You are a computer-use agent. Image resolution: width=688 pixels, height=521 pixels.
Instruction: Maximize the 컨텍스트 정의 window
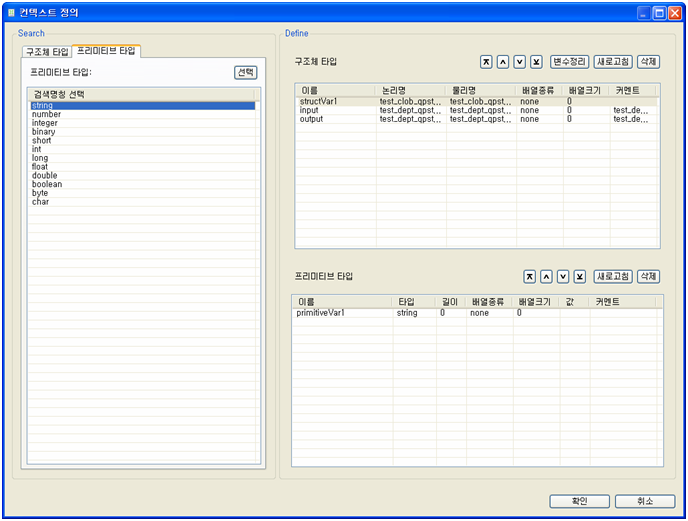point(659,13)
